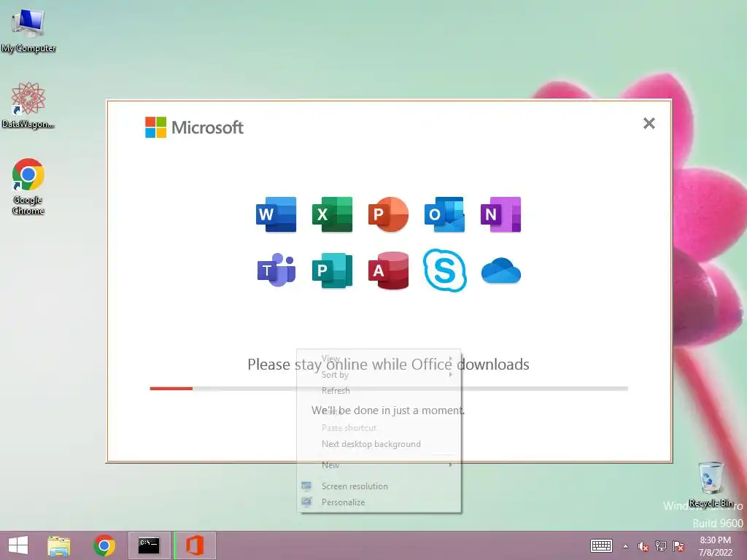
Task: Click the muted volume tray icon
Action: coord(643,546)
